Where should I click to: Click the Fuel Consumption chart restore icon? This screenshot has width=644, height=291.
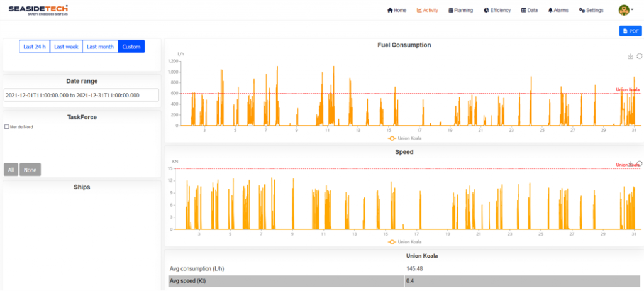[639, 57]
